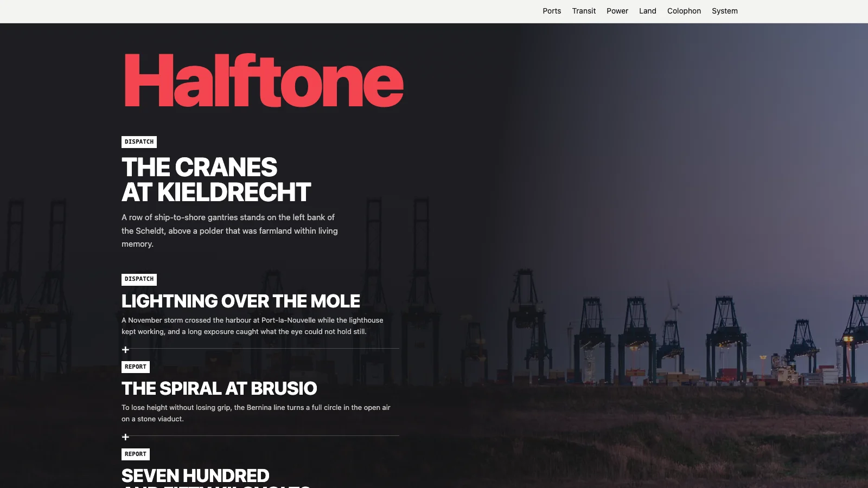Image resolution: width=868 pixels, height=488 pixels.
Task: Open the Ports menu item
Action: pos(552,11)
